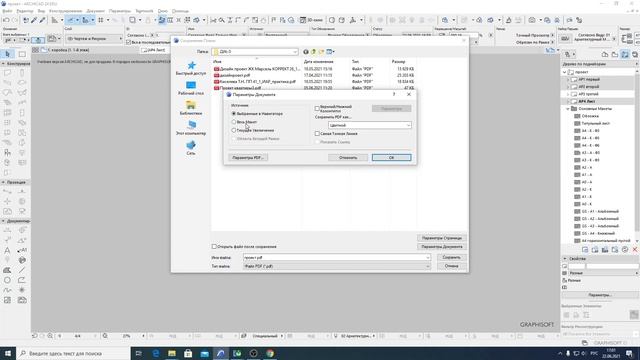This screenshot has width=640, height=360.
Task: Switch Navigator to Layout Book view icon
Action: (625, 54)
